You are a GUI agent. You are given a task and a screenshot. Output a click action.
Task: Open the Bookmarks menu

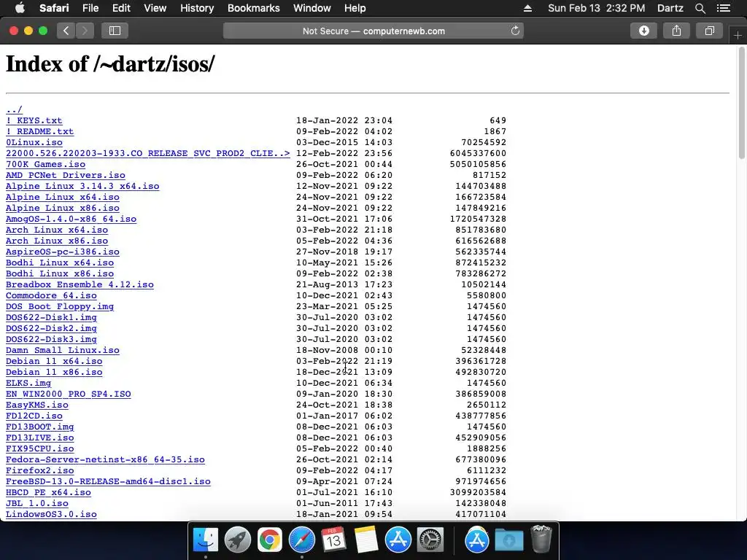click(253, 8)
